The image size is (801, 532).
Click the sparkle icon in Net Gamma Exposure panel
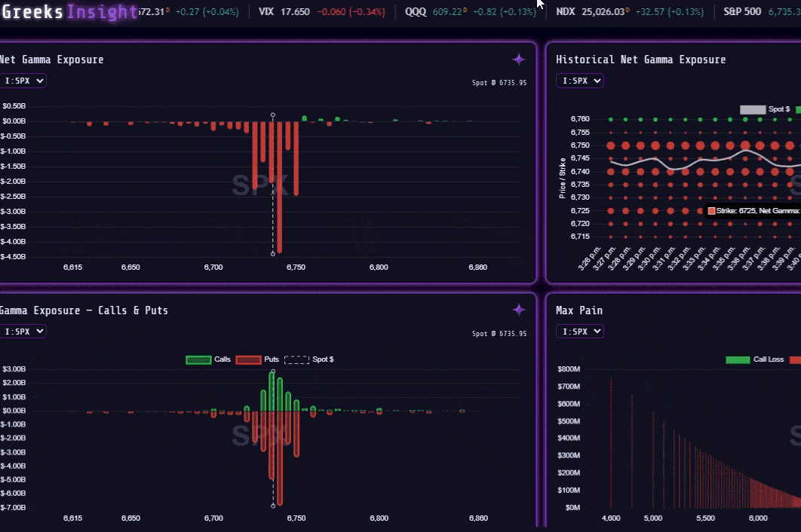(518, 60)
